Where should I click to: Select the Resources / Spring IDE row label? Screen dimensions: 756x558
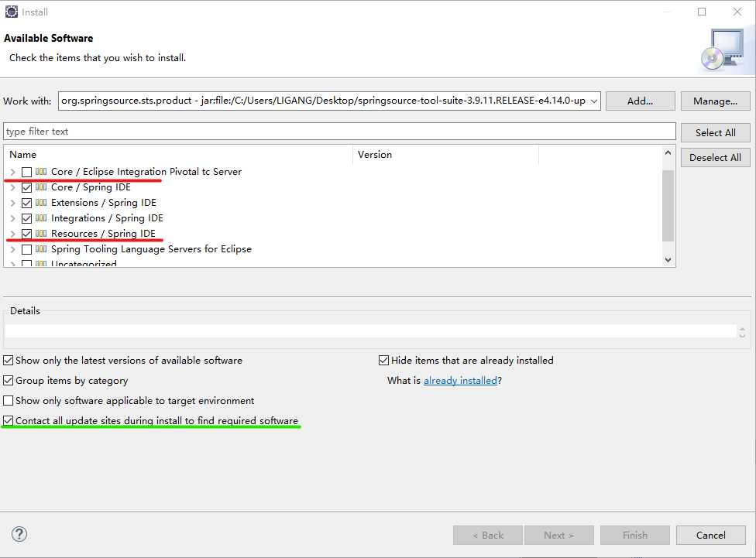coord(103,233)
